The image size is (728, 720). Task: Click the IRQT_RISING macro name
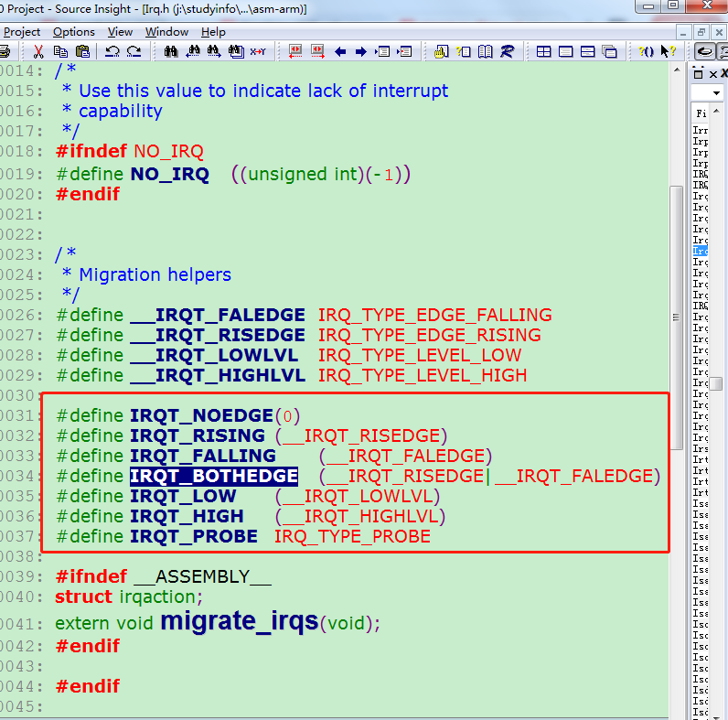coord(198,435)
